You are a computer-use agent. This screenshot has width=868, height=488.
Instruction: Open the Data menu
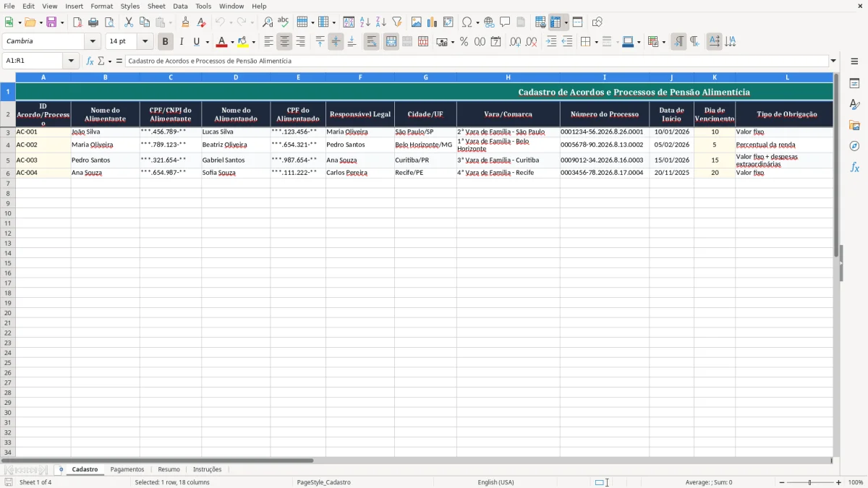click(180, 6)
